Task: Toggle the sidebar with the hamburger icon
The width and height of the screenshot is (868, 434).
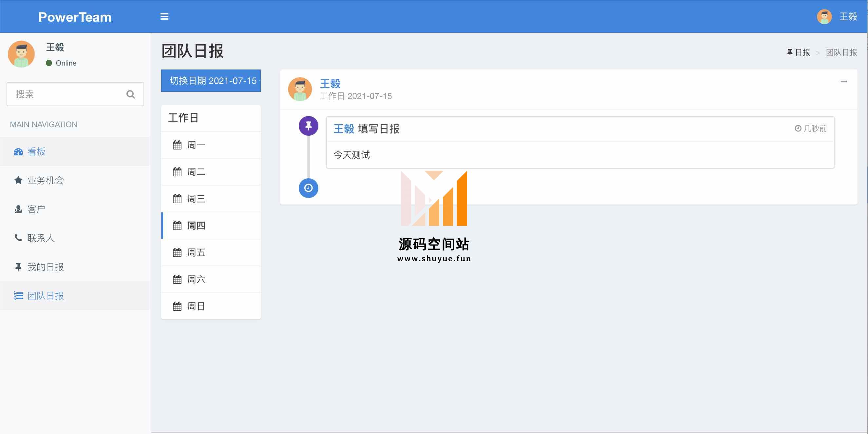Action: (164, 16)
